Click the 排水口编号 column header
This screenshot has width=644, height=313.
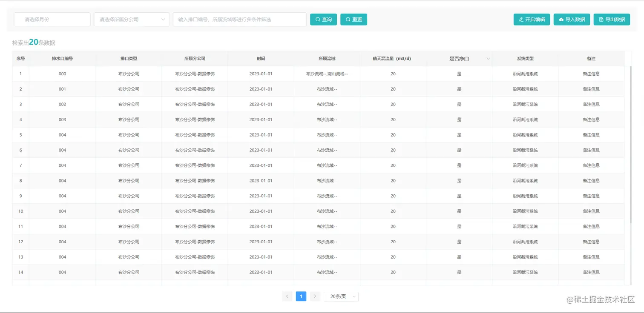click(62, 59)
